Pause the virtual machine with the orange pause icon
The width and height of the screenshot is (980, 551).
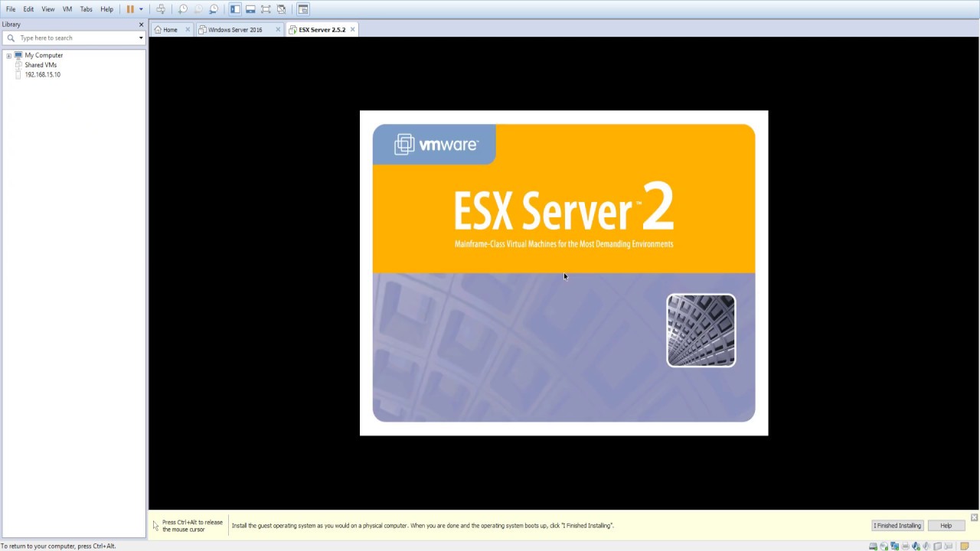[130, 9]
